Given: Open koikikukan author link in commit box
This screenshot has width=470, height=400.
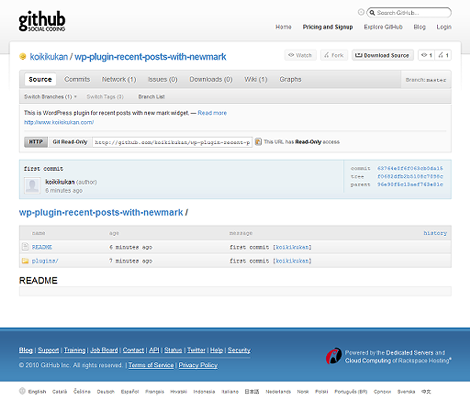Looking at the screenshot, I should [x=60, y=182].
